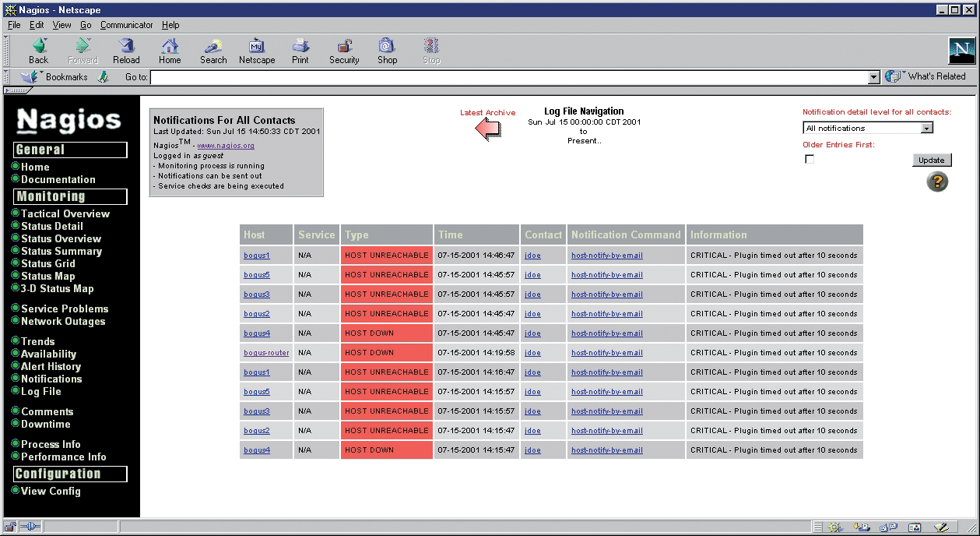Viewport: 980px width, 536px height.
Task: Follow the www.nagios.org link
Action: click(x=226, y=146)
